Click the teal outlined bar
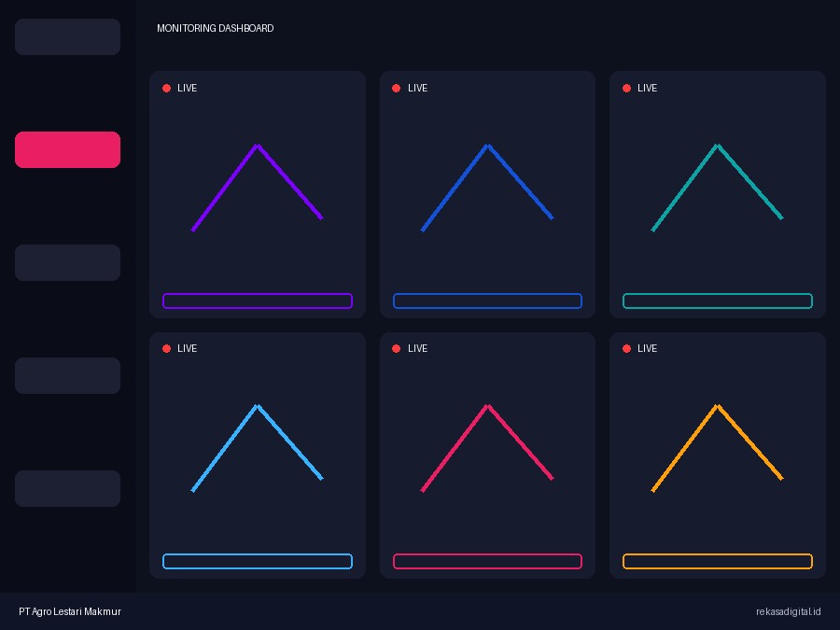 (718, 301)
